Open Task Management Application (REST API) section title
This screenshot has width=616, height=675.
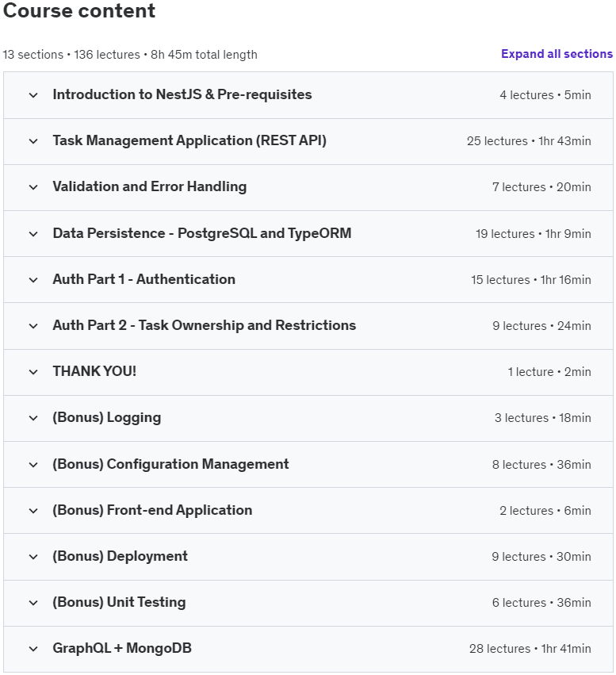point(189,140)
